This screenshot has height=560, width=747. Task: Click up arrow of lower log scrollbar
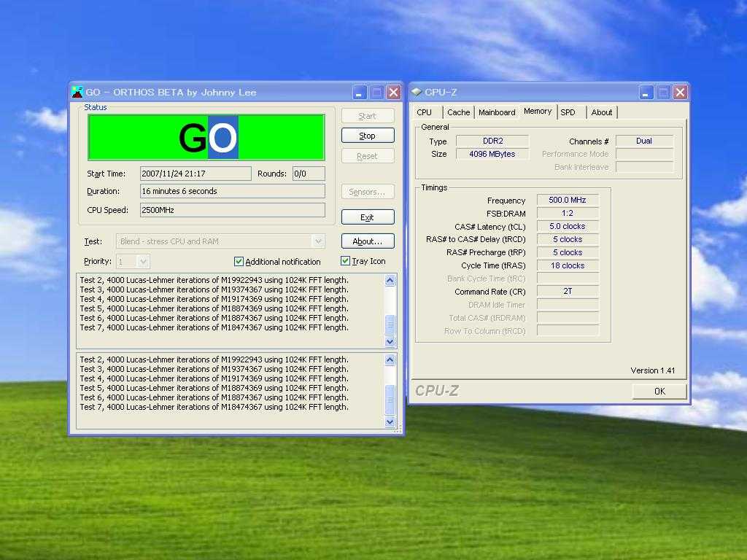click(x=390, y=360)
